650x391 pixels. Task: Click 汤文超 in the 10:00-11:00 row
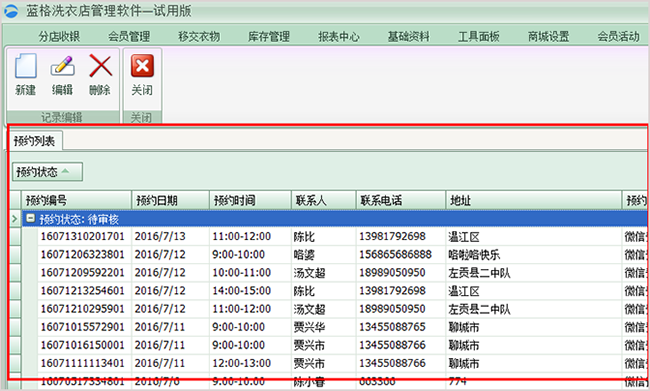pos(309,273)
